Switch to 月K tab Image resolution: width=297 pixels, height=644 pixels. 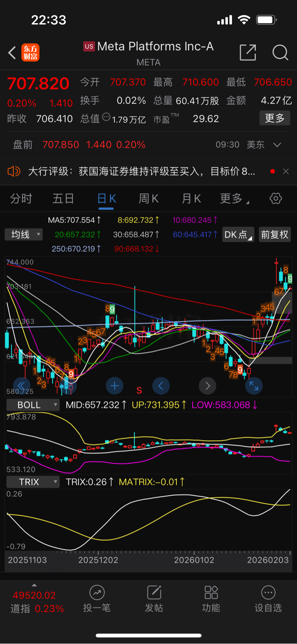click(x=191, y=199)
